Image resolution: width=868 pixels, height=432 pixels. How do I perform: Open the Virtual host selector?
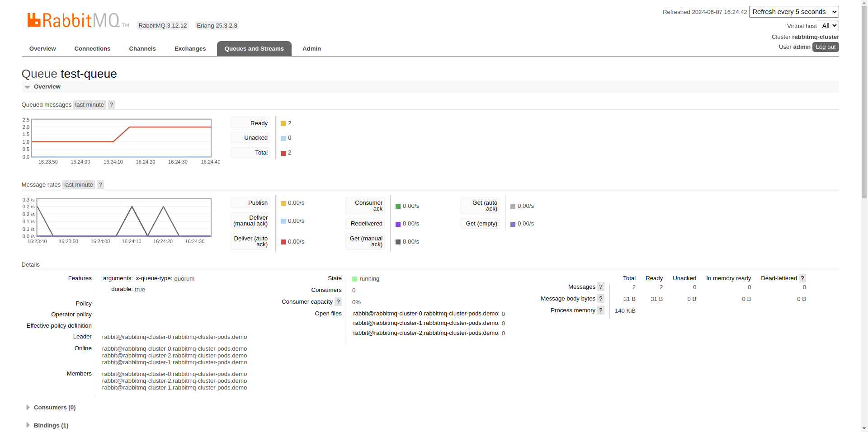click(x=829, y=26)
